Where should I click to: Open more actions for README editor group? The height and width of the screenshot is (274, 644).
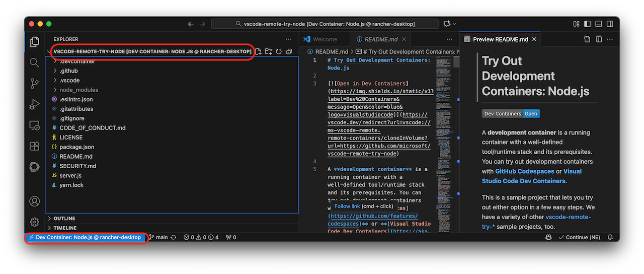(x=449, y=39)
